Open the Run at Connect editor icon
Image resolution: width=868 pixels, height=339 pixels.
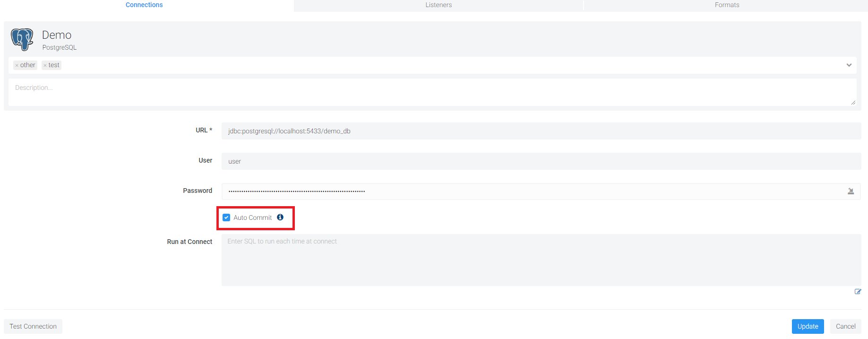858,292
